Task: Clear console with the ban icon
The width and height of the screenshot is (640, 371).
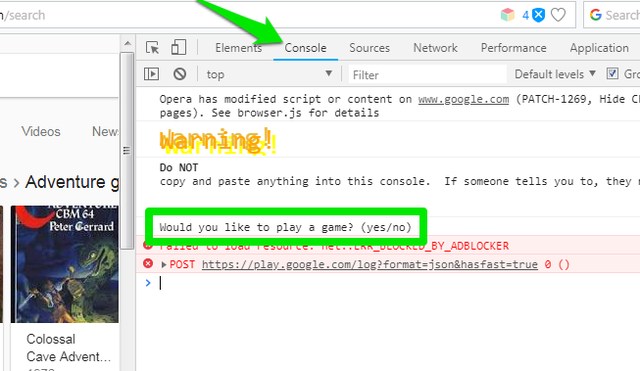Action: pyautogui.click(x=180, y=74)
